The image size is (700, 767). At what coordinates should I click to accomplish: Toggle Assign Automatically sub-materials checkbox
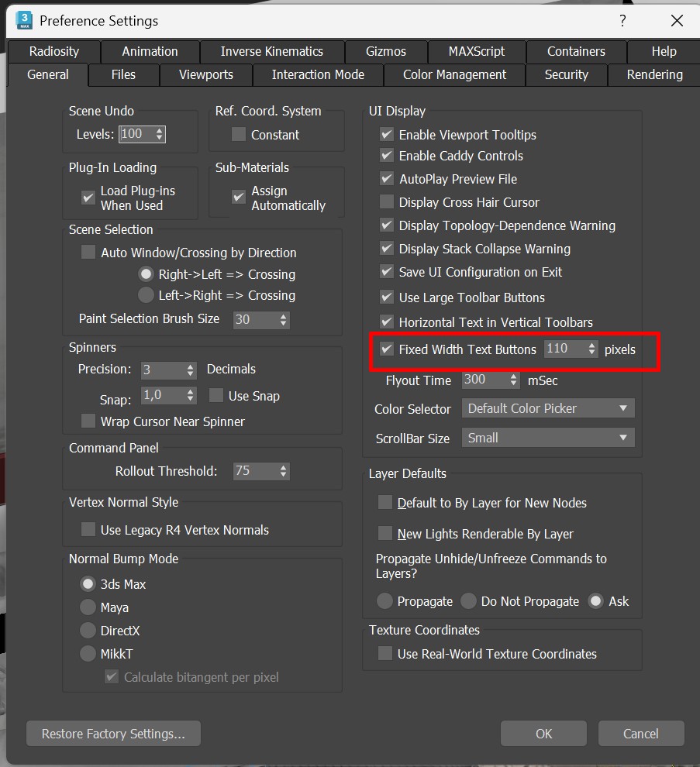(239, 197)
